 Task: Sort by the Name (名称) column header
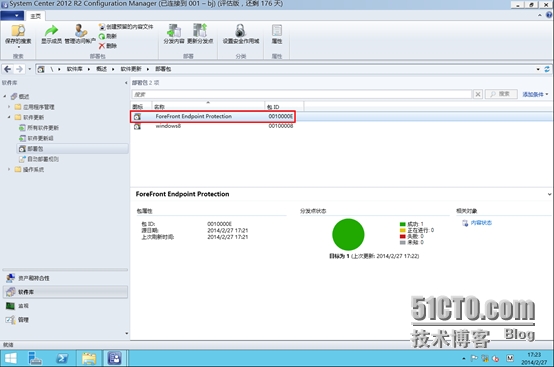208,106
